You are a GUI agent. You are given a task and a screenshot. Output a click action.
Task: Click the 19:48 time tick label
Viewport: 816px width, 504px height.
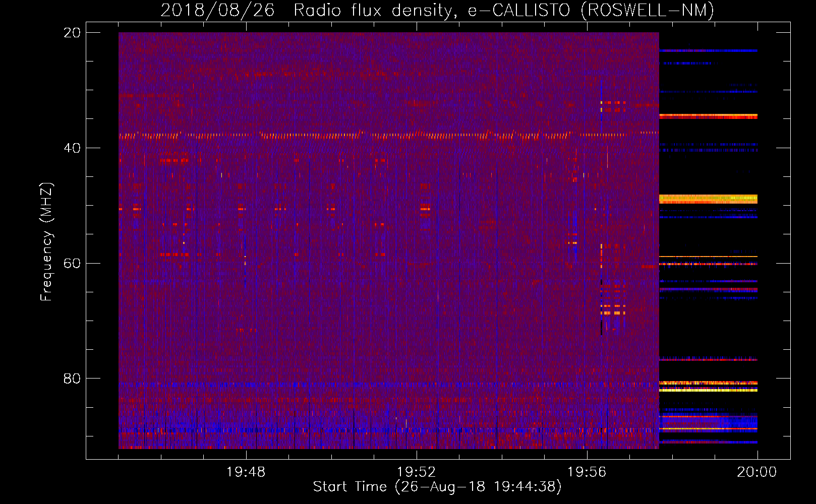click(246, 472)
